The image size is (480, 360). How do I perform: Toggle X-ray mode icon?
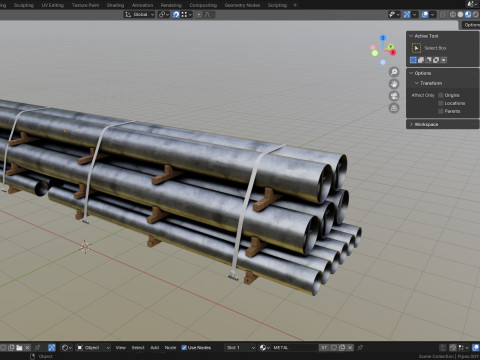coord(443,15)
